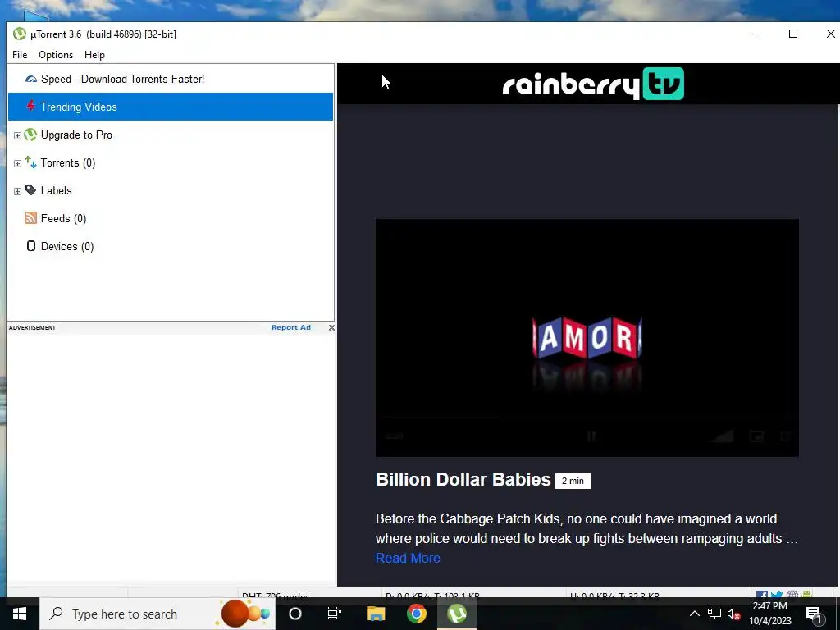Select the Trending Videos lightning icon
Screen dimensions: 840x630
pyautogui.click(x=31, y=106)
